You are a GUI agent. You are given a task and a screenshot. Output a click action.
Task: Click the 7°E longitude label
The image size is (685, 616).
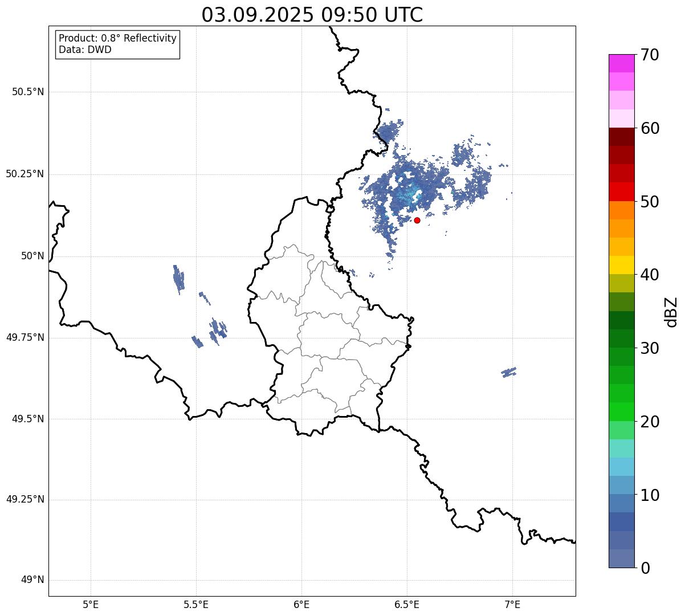[512, 604]
